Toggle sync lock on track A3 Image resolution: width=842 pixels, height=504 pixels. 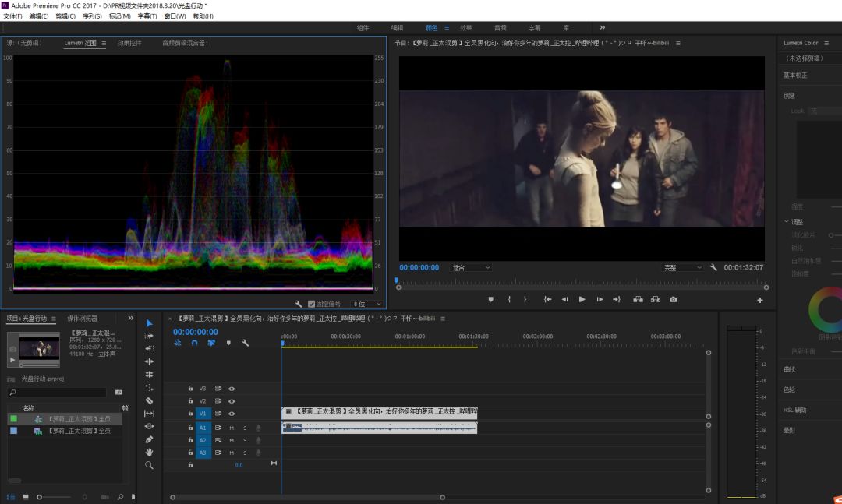[218, 453]
